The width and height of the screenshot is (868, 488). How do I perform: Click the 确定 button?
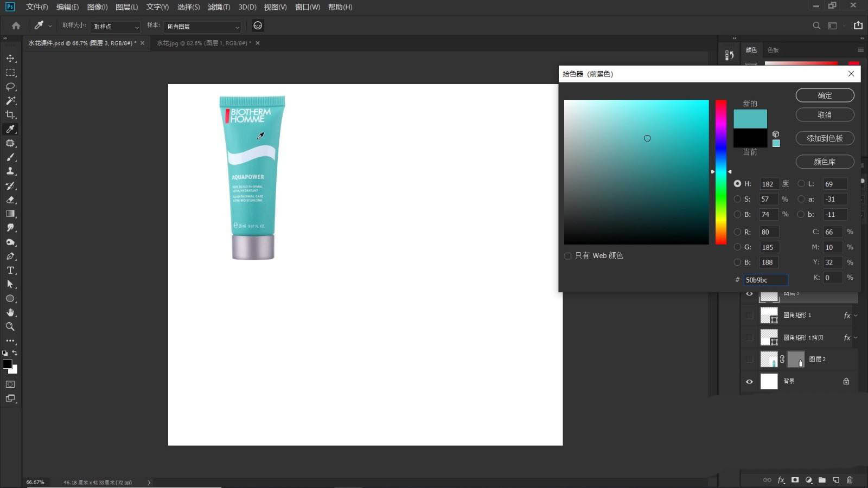tap(825, 95)
